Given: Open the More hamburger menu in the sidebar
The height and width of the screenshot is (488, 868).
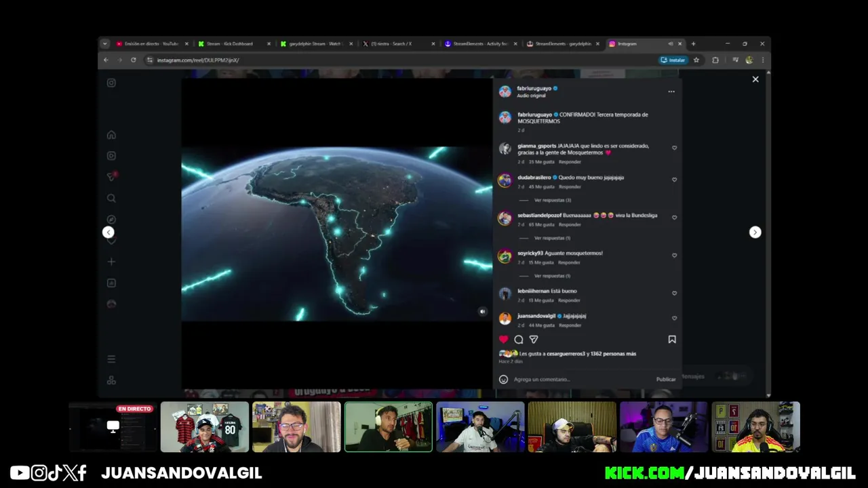Looking at the screenshot, I should tap(111, 359).
